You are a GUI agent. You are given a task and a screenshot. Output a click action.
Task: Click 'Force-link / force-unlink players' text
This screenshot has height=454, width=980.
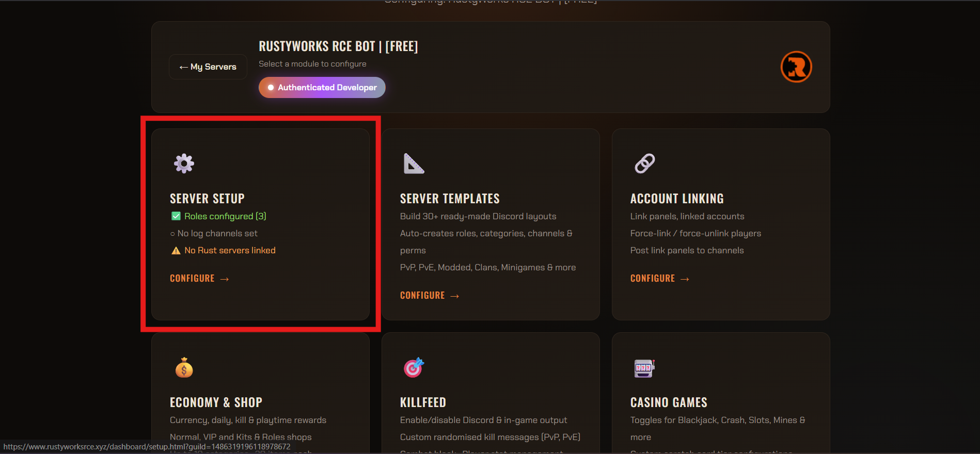[696, 233]
